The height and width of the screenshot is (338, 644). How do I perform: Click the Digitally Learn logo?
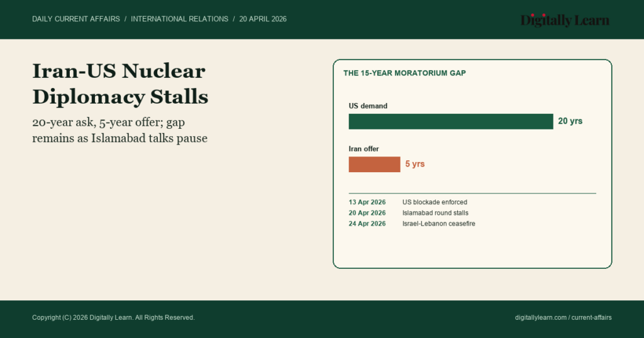565,20
